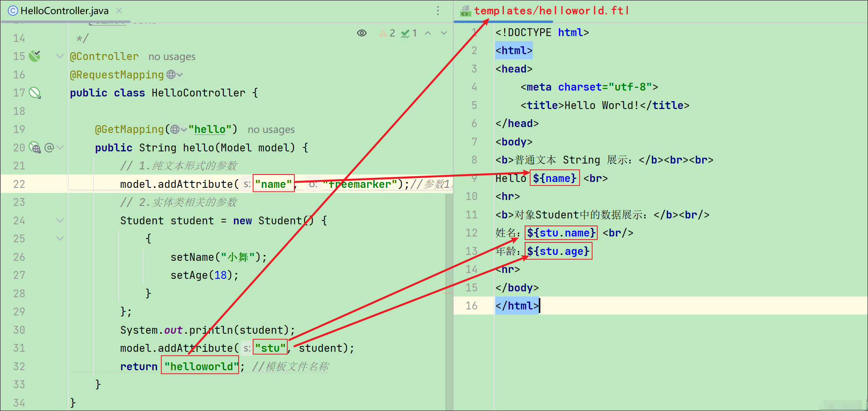The image size is (868, 411).
Task: Collapse the hello method fold arrow on line 20
Action: (60, 148)
